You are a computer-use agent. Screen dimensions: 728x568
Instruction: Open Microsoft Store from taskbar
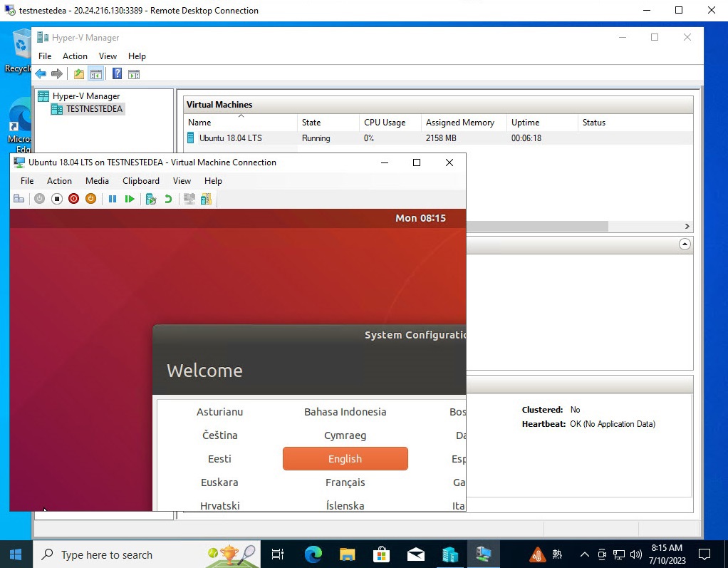(381, 554)
